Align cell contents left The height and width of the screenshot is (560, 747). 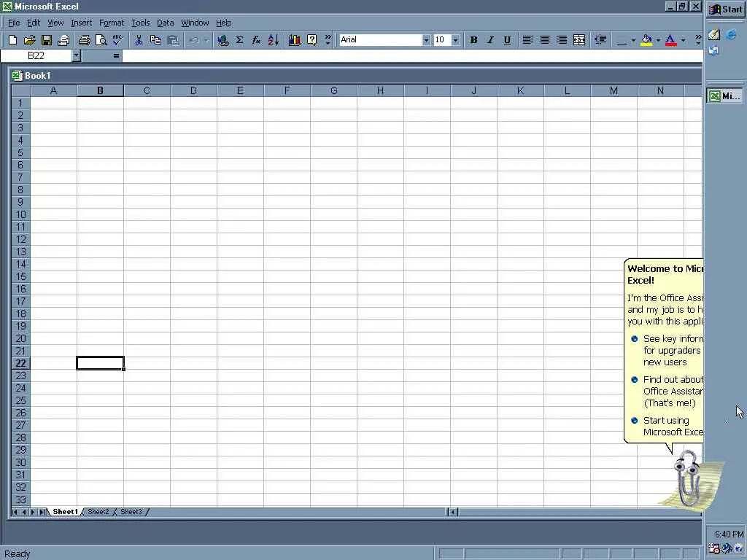[527, 40]
